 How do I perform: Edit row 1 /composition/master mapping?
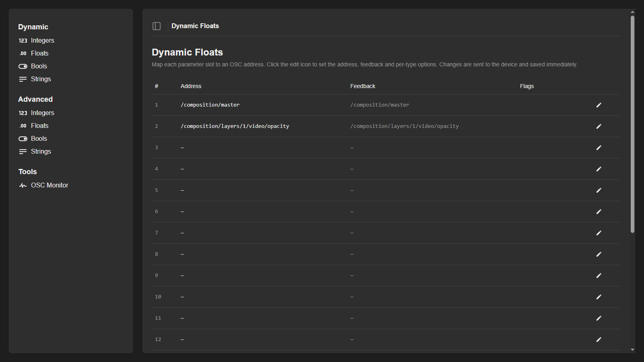click(599, 105)
